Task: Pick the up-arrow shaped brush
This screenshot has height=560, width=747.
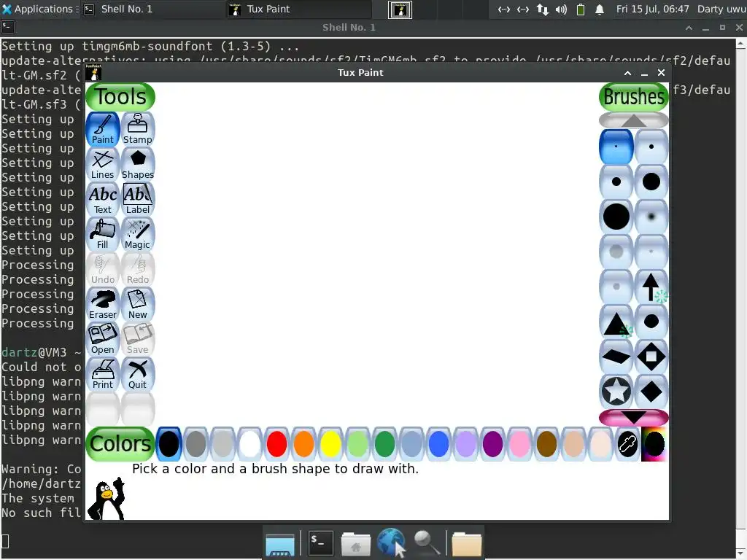Action: [651, 287]
